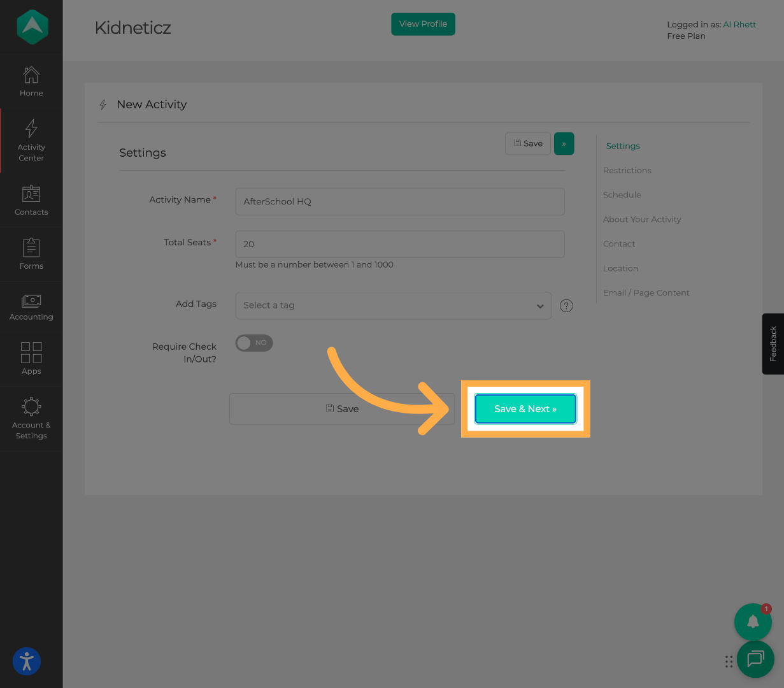
Task: Click the small next arrow button by Save
Action: point(564,144)
